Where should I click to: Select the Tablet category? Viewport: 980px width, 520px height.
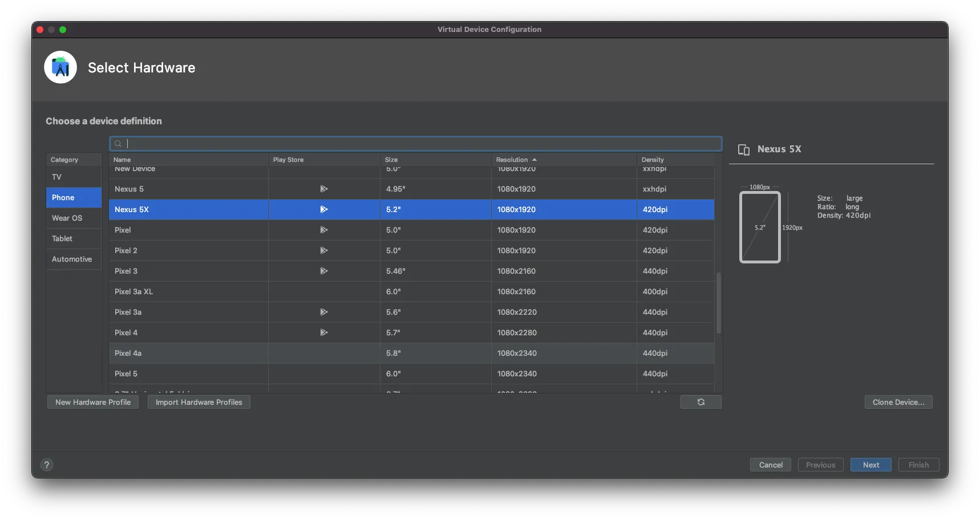pyautogui.click(x=74, y=238)
